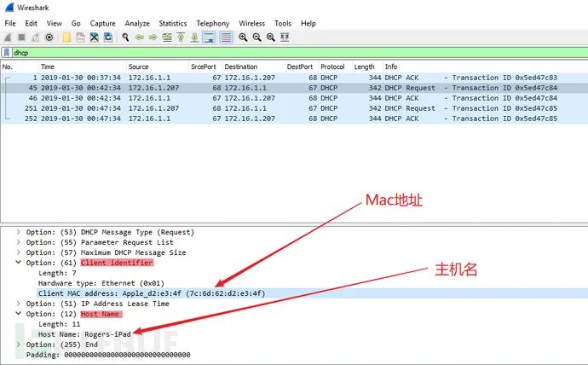The width and height of the screenshot is (588, 365).
Task: Reset zoom to normal size icon
Action: [x=271, y=38]
